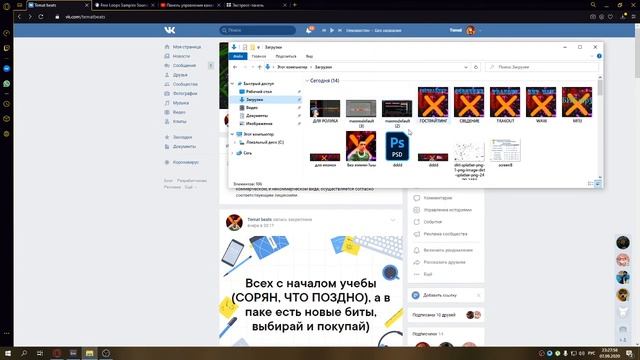The image size is (640, 360).
Task: Open the Action Center notification icon
Action: [629, 353]
